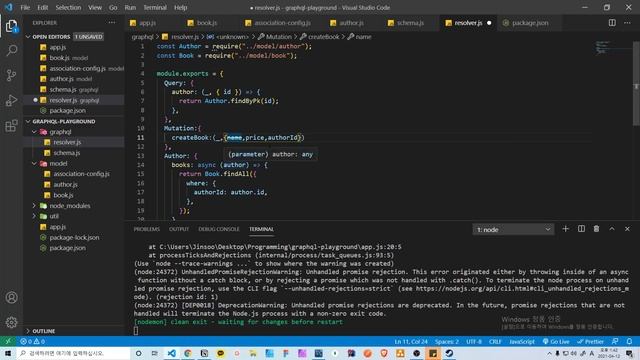Open the Windows Start menu

pyautogui.click(x=8, y=353)
